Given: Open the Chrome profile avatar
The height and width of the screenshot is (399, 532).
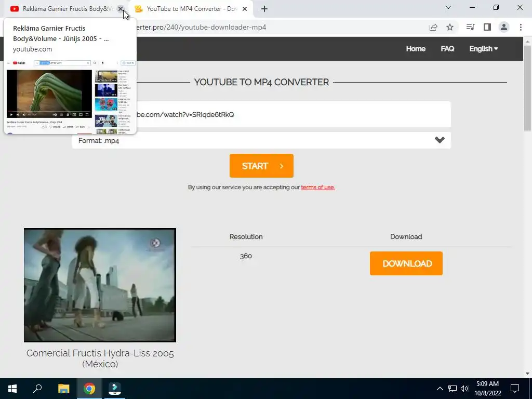Looking at the screenshot, I should 504,27.
